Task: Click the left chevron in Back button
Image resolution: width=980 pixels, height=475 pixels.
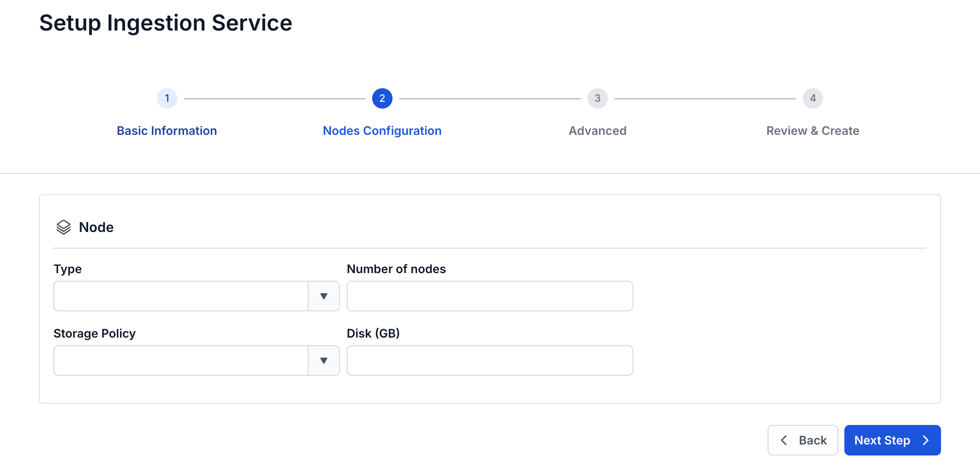Action: pos(784,440)
